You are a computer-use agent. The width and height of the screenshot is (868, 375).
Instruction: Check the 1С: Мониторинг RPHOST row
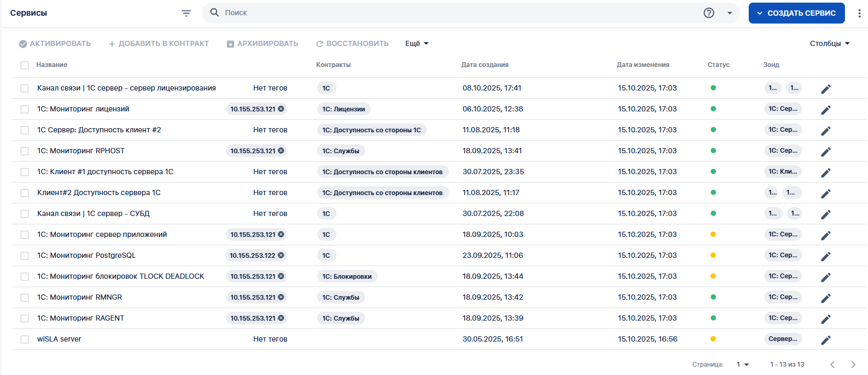(x=25, y=151)
